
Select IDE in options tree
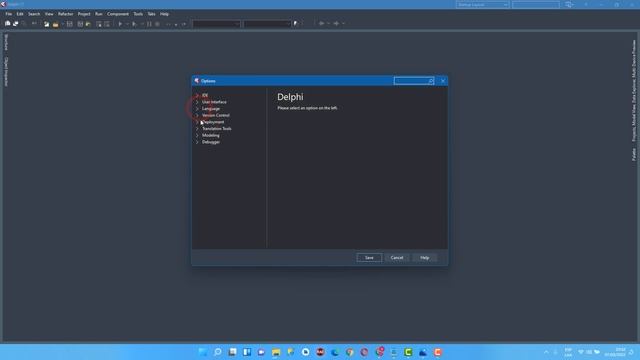(205, 95)
